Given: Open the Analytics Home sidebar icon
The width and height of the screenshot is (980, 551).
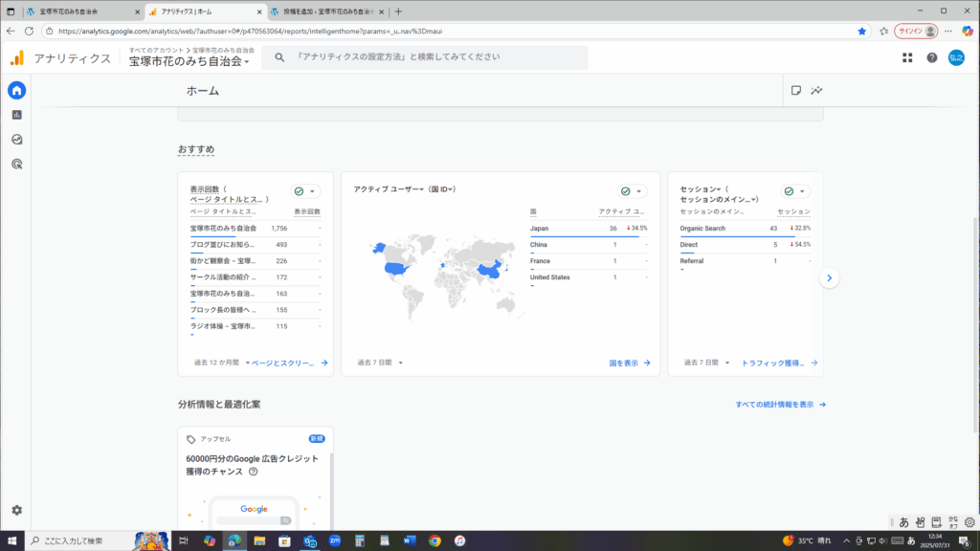Looking at the screenshot, I should tap(17, 91).
